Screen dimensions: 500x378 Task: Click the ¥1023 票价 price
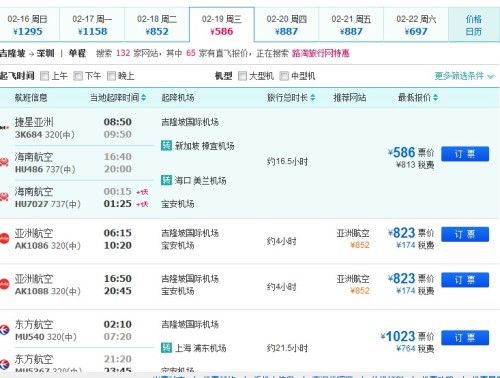pyautogui.click(x=407, y=336)
